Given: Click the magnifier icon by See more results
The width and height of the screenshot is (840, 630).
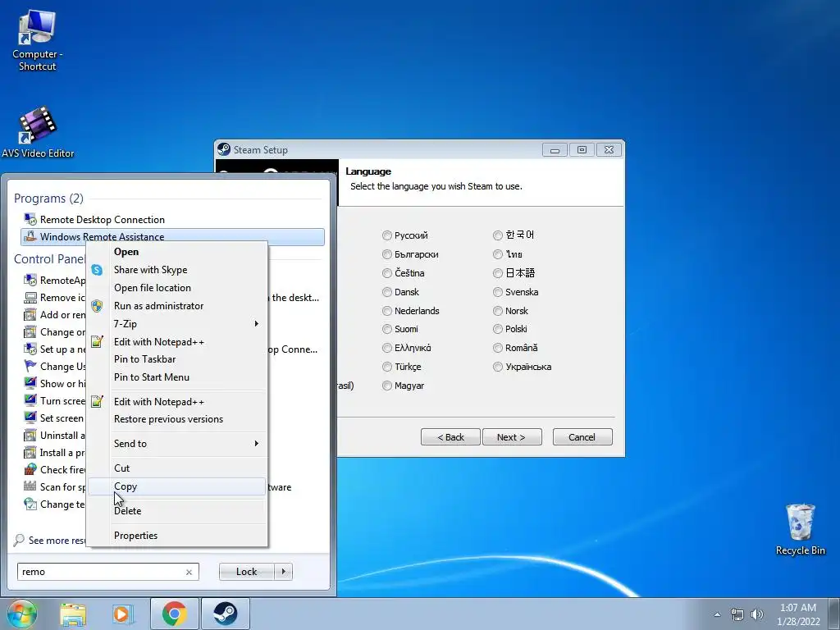Looking at the screenshot, I should [x=20, y=540].
